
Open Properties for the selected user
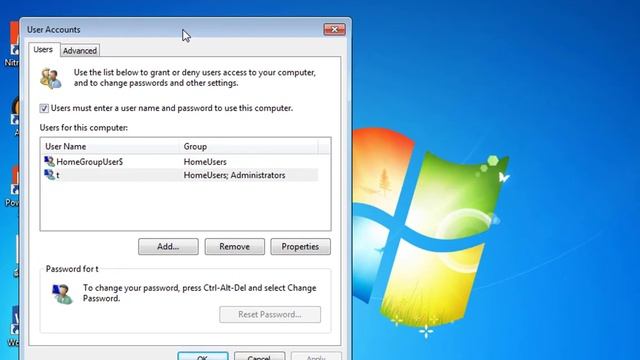point(300,247)
